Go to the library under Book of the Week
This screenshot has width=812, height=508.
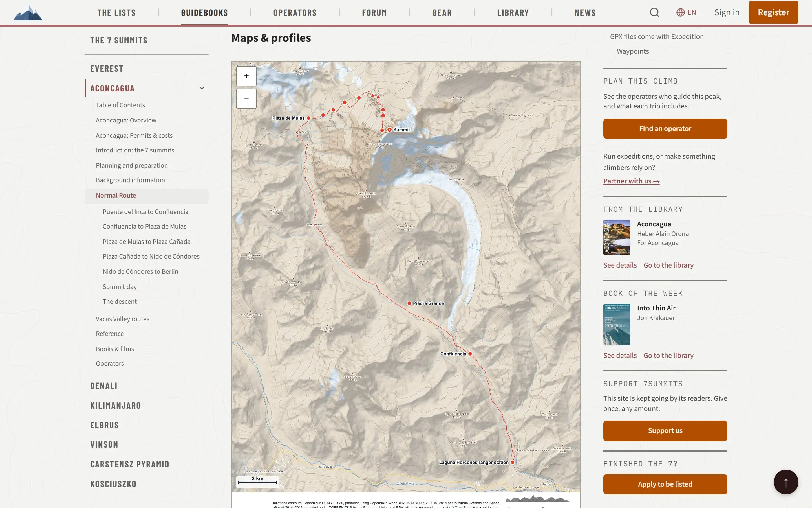point(668,356)
